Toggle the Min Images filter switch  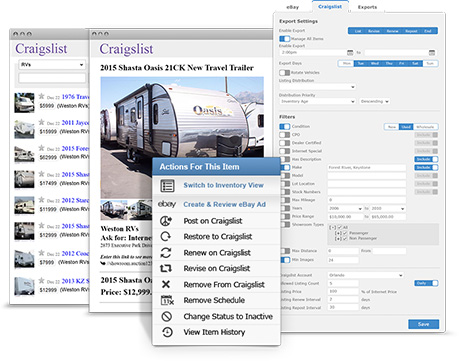[285, 260]
